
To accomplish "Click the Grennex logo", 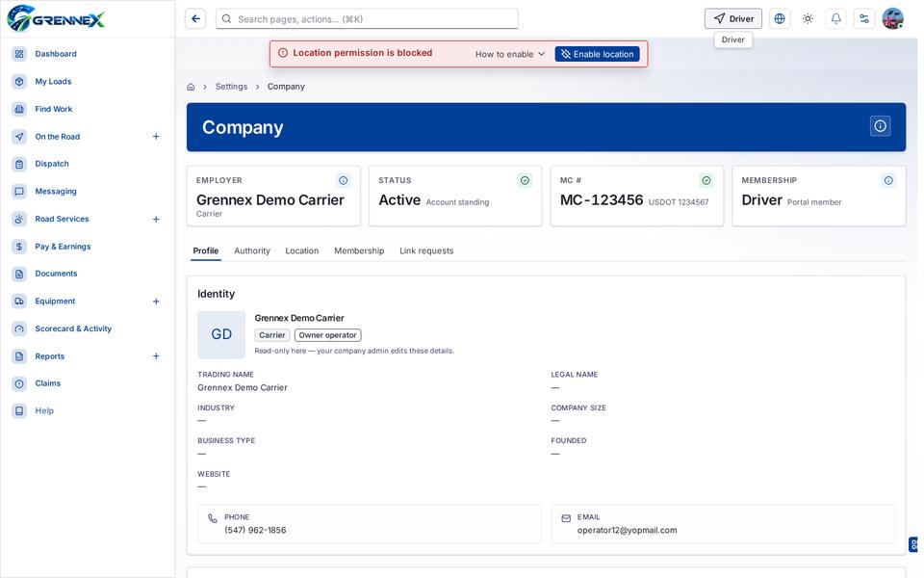I will tap(56, 18).
